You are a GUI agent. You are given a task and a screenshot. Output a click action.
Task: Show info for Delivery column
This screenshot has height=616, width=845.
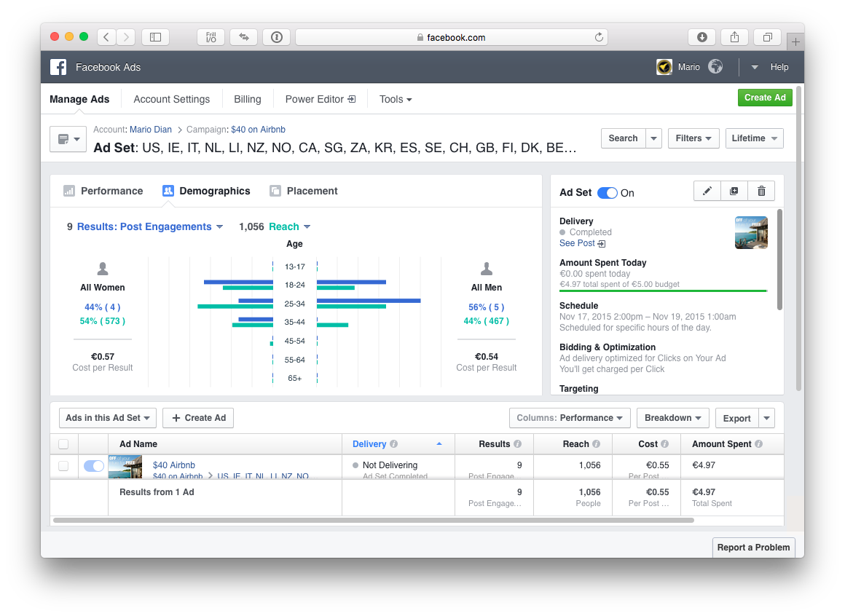(394, 443)
